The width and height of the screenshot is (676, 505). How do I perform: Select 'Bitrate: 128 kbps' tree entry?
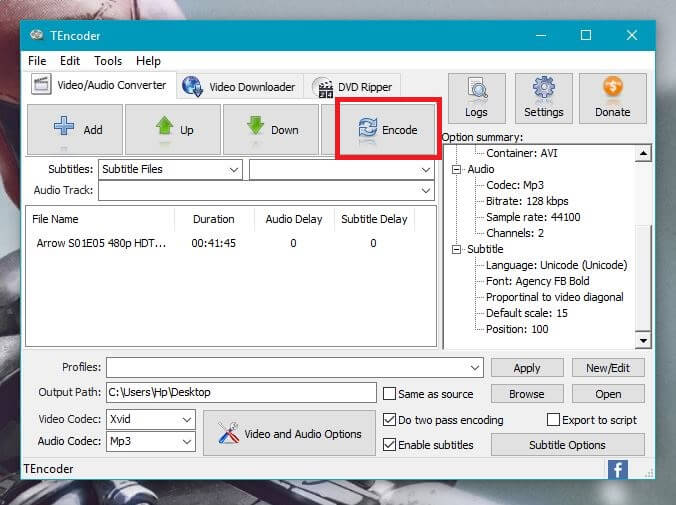click(527, 201)
